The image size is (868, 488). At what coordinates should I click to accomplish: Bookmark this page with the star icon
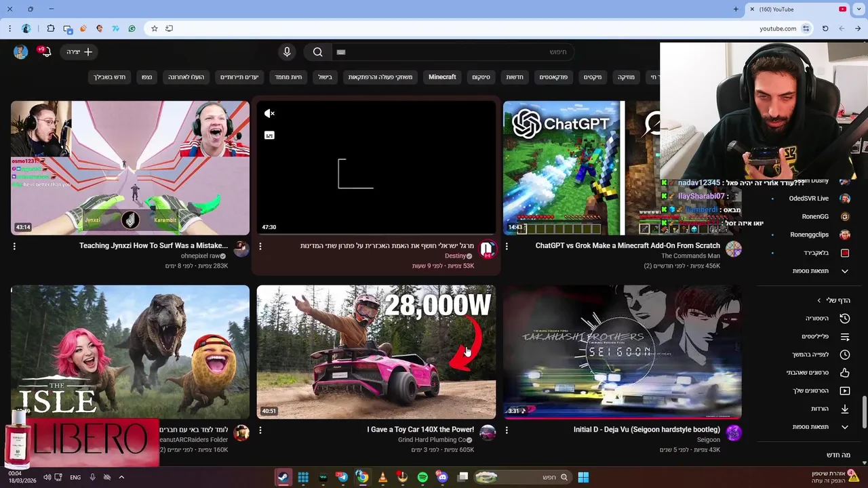click(155, 28)
